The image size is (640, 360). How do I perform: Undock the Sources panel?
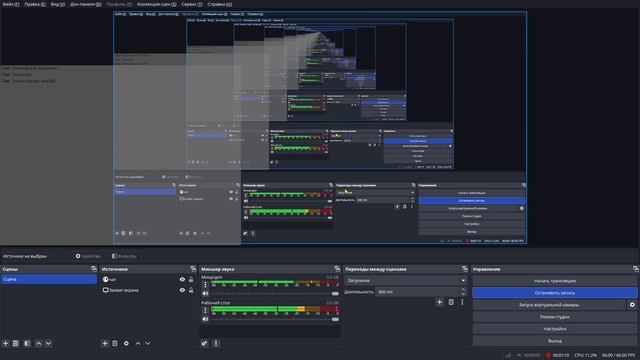pos(193,269)
